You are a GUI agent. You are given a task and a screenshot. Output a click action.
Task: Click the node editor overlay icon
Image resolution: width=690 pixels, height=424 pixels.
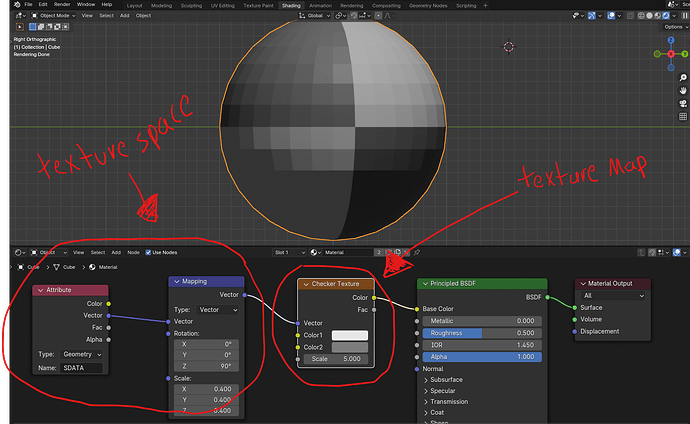(x=679, y=252)
